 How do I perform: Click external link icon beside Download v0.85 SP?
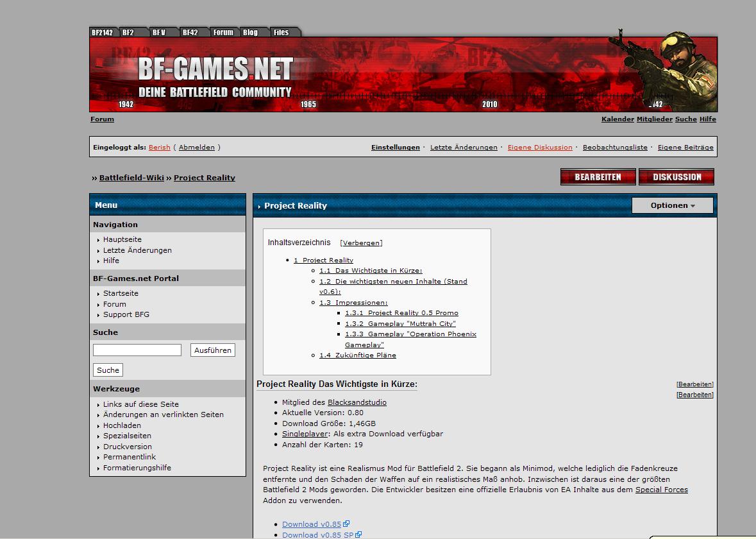(359, 535)
